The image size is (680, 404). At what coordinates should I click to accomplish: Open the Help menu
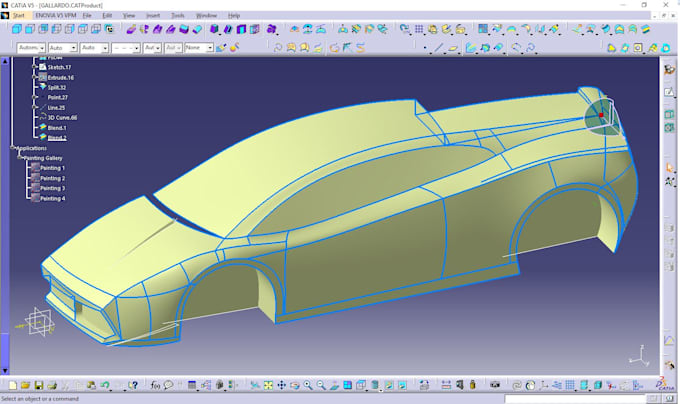pyautogui.click(x=234, y=16)
